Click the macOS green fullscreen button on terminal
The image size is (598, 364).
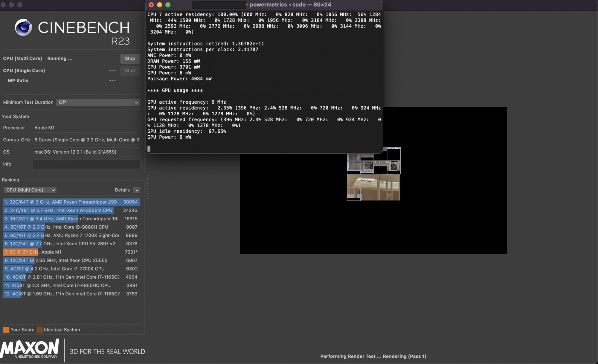click(167, 4)
